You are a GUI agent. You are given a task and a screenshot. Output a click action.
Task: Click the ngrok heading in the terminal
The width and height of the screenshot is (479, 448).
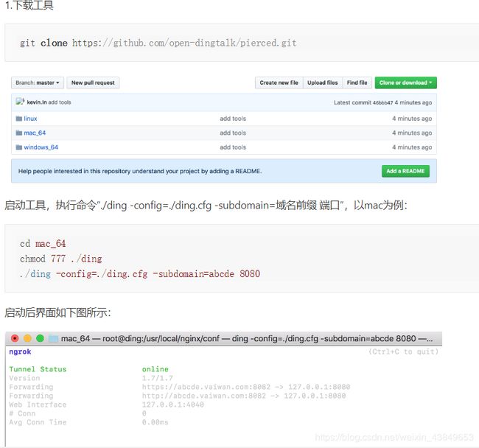point(20,351)
